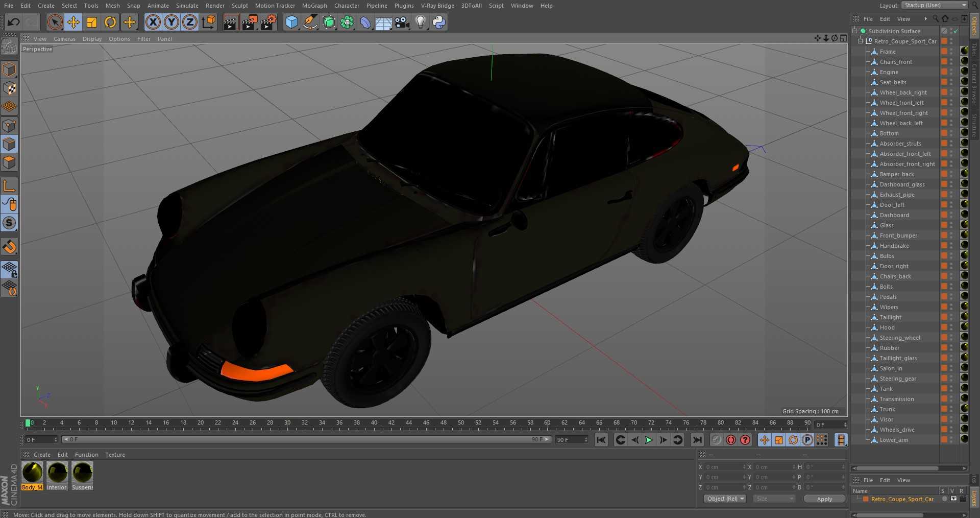980x518 pixels.
Task: Click Retro_Coupe_Sport_Car layer entry
Action: pos(902,499)
